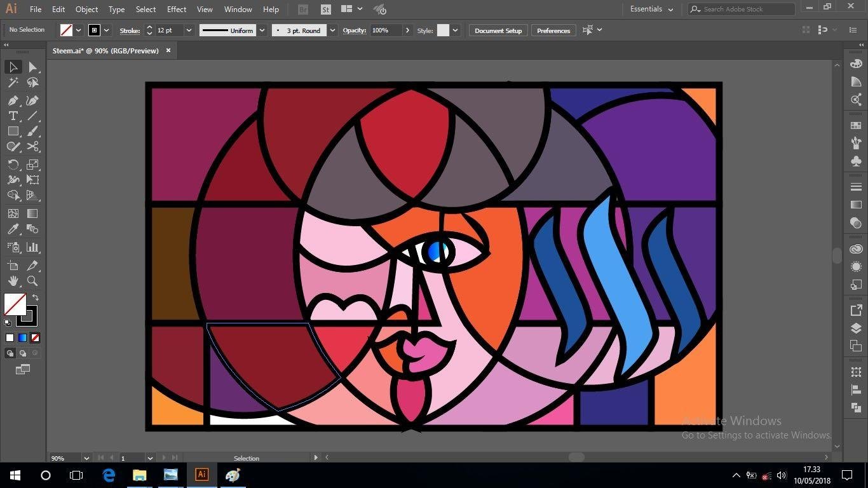The height and width of the screenshot is (488, 868).
Task: Select the Eyedropper tool
Action: [x=13, y=229]
